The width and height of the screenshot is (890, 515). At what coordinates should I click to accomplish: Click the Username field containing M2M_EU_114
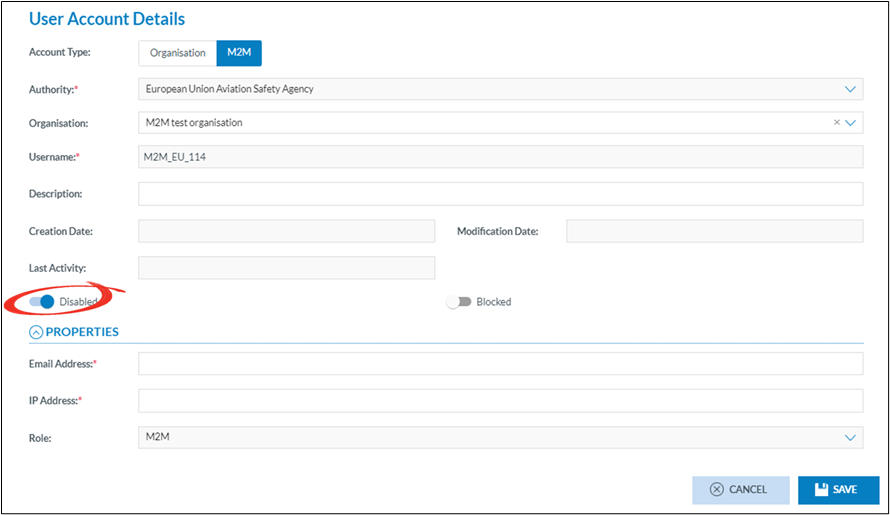pyautogui.click(x=500, y=157)
